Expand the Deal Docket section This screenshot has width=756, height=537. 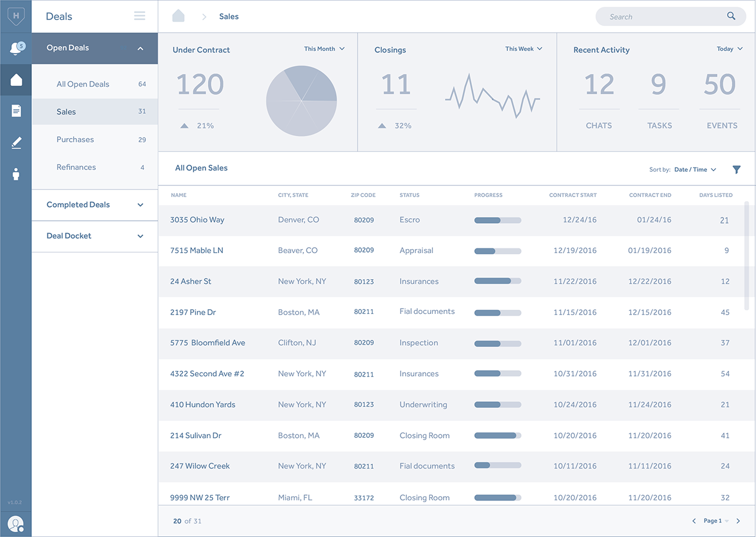[140, 236]
